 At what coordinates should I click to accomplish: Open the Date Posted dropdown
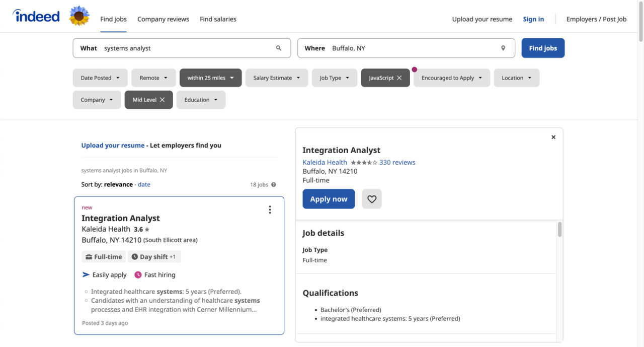[100, 78]
